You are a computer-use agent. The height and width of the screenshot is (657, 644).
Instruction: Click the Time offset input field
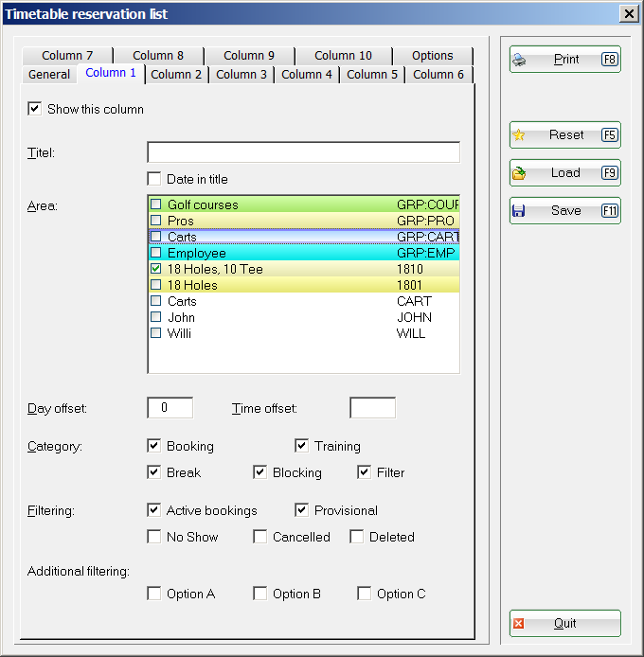tap(372, 408)
